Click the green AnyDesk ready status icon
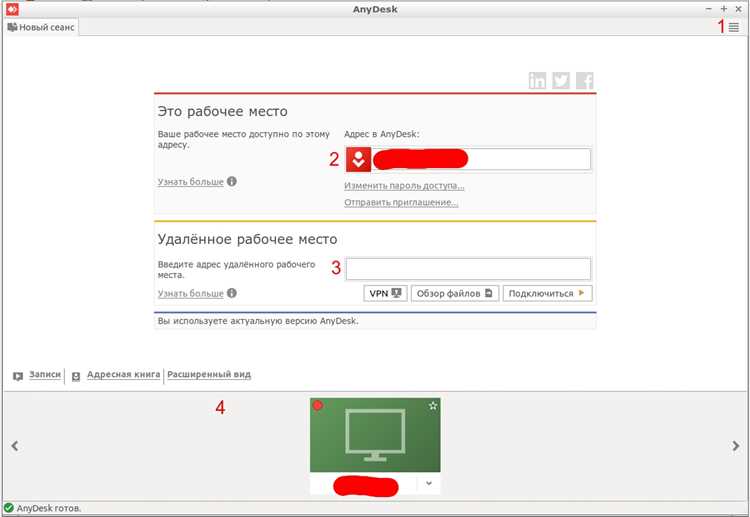Image resolution: width=750 pixels, height=517 pixels. tap(9, 507)
